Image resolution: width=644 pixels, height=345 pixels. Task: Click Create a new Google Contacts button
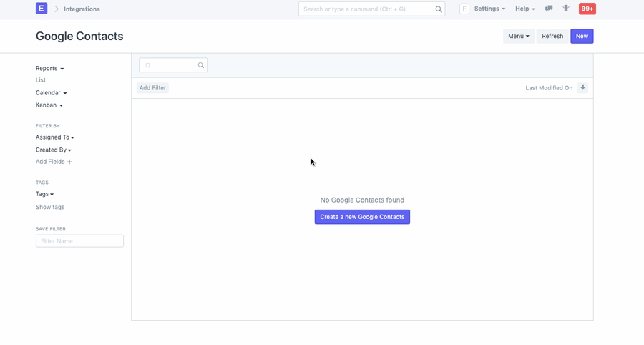tap(362, 217)
